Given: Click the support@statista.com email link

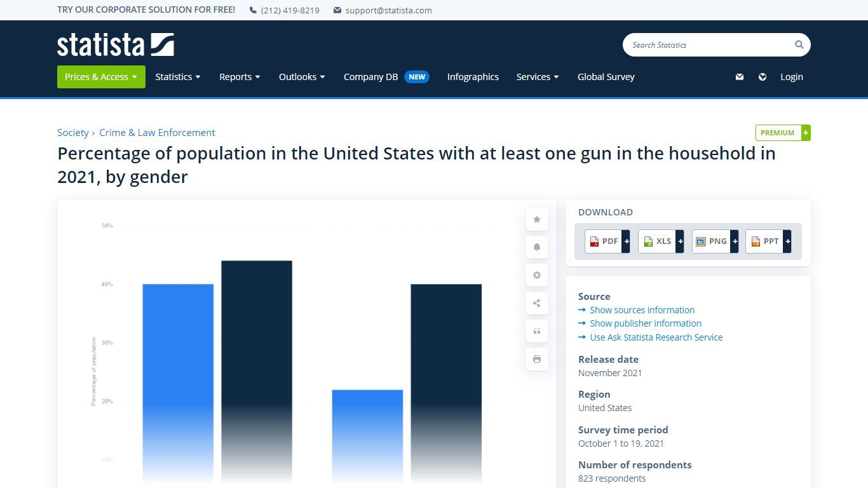Looking at the screenshot, I should [389, 10].
